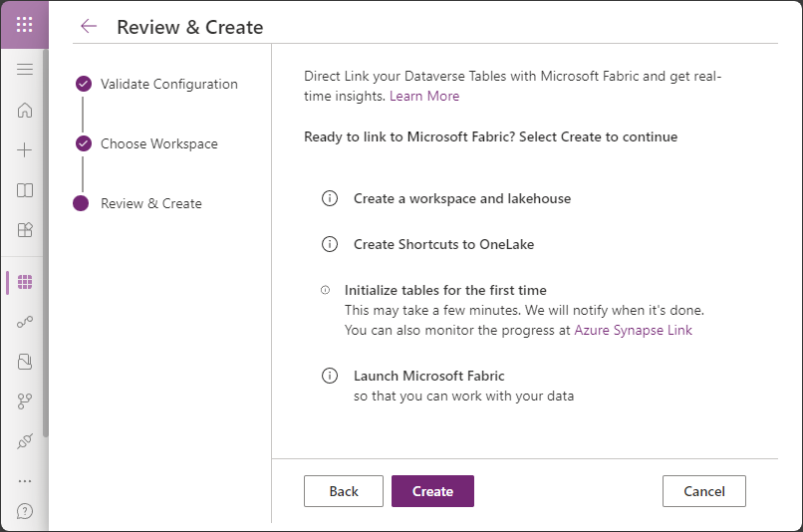Click info icon beside Create Shortcuts to OneLake

click(330, 244)
